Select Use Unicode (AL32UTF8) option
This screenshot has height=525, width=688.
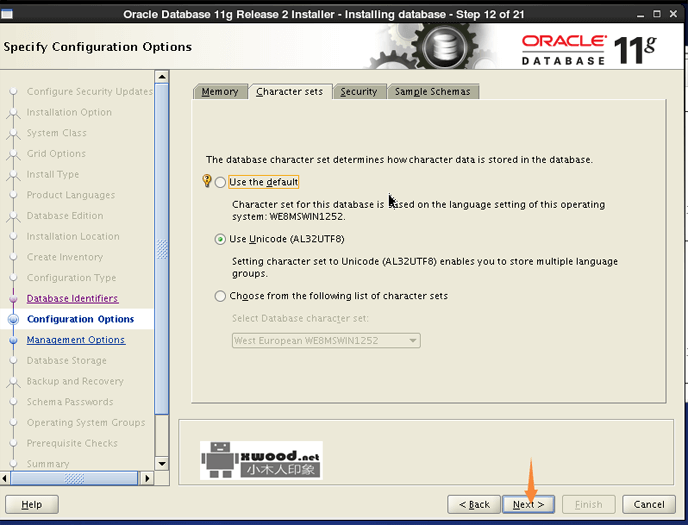click(220, 239)
